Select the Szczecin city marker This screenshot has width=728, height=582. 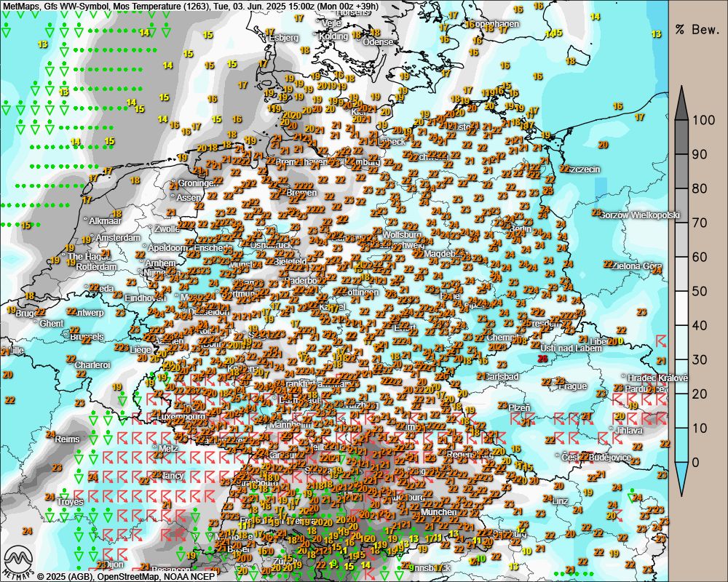[x=571, y=170]
